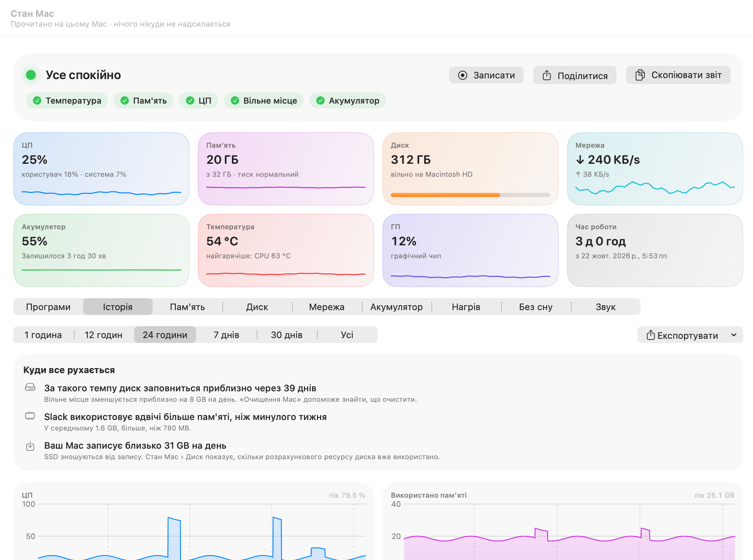Open the Нагрів tab
This screenshot has width=753, height=560.
[x=466, y=307]
